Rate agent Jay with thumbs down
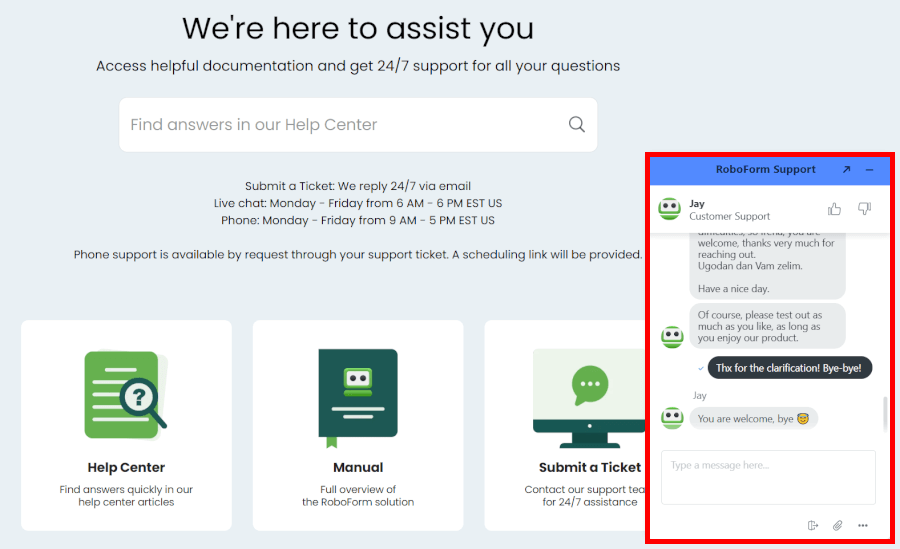Image resolution: width=900 pixels, height=549 pixels. pyautogui.click(x=864, y=209)
